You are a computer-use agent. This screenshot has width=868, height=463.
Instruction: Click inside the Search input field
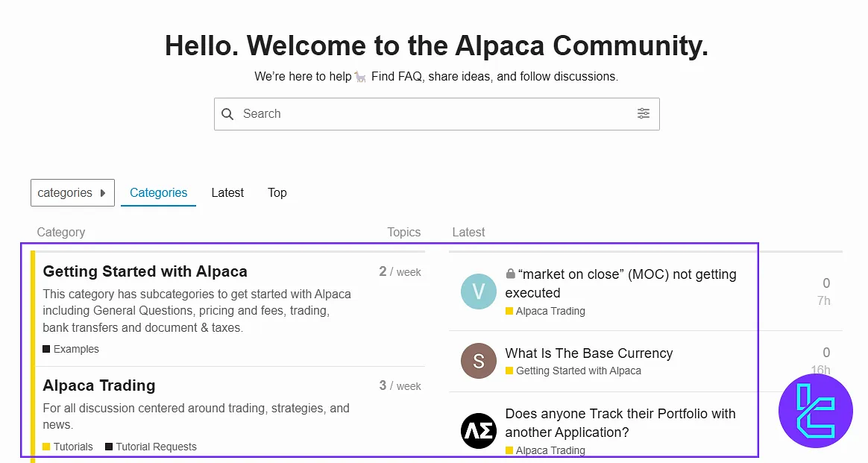coord(433,114)
